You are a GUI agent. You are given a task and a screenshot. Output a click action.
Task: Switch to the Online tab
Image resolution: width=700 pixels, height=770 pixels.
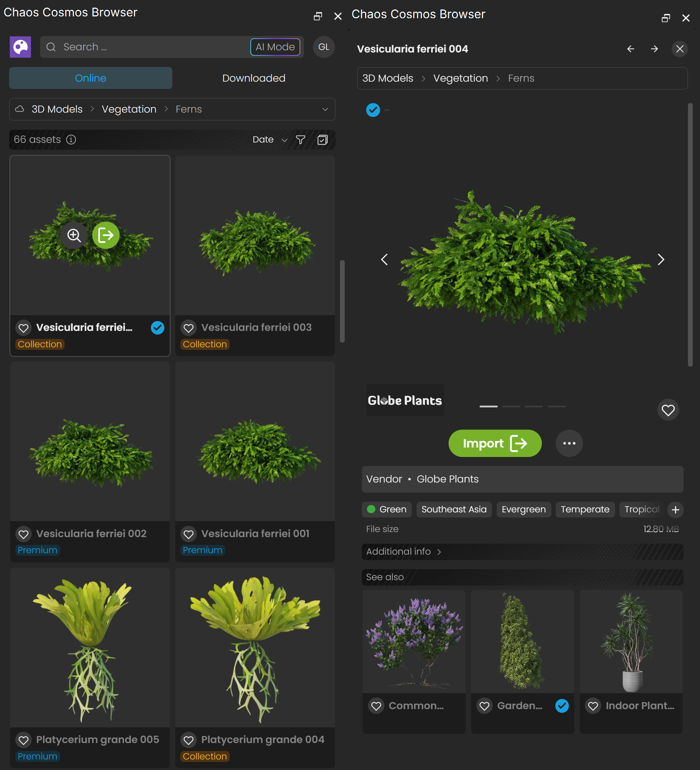pyautogui.click(x=90, y=78)
